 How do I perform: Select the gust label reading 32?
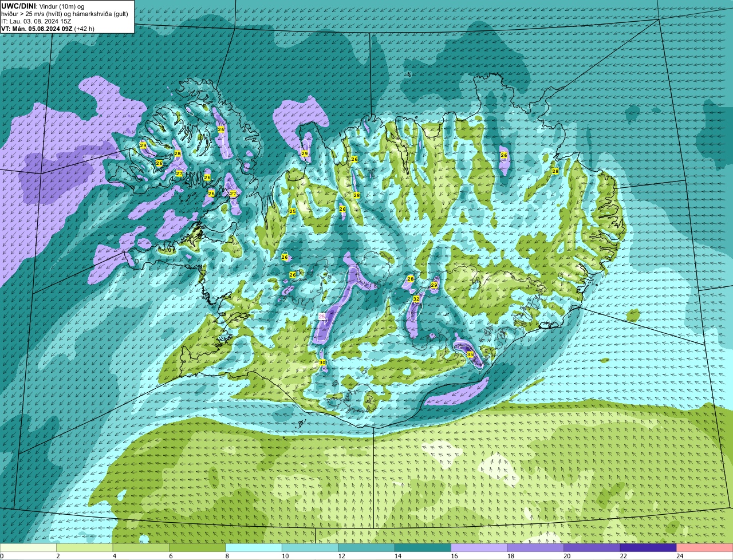pos(416,299)
